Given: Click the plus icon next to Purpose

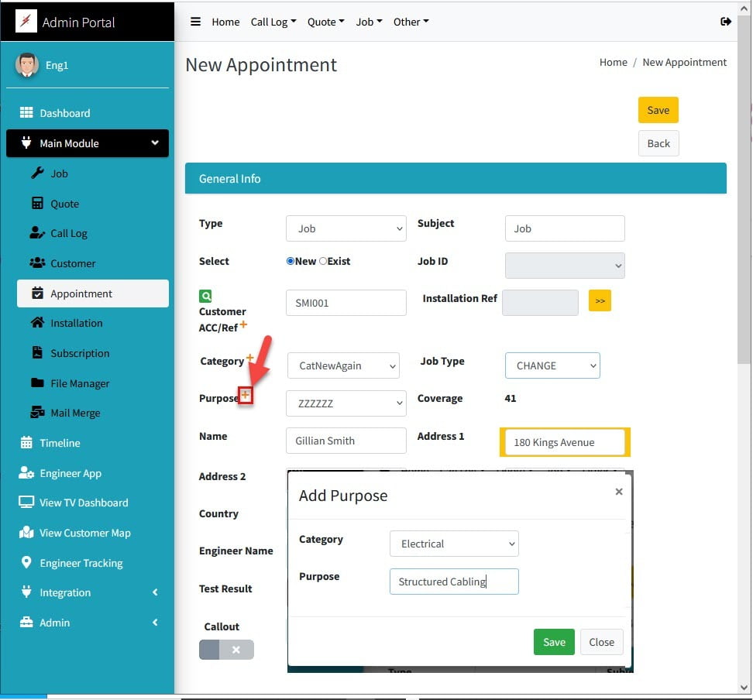Looking at the screenshot, I should 246,396.
